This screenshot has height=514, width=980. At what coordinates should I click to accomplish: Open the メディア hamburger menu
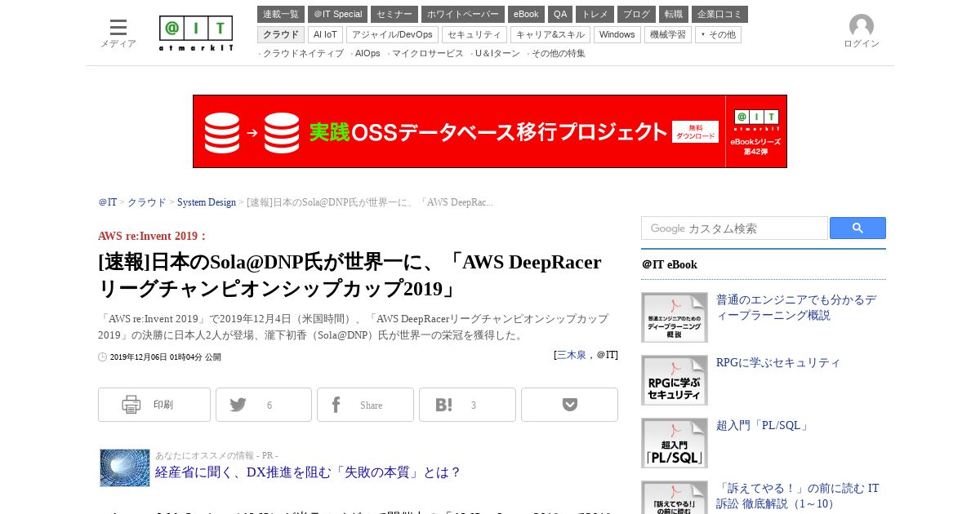[x=118, y=33]
